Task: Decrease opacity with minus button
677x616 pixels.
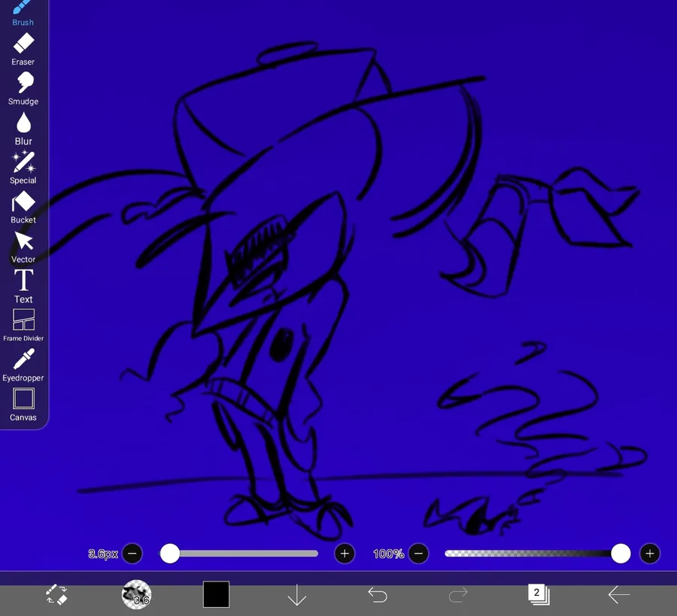Action: pyautogui.click(x=418, y=554)
